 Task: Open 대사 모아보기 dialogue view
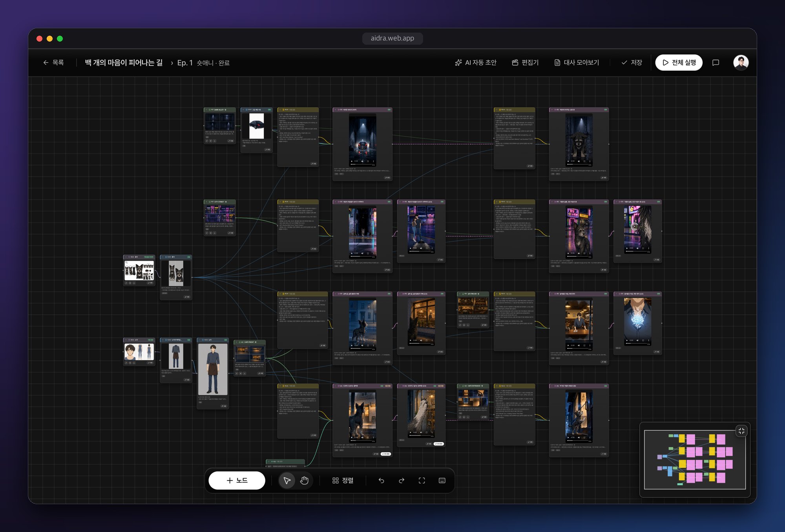(577, 63)
